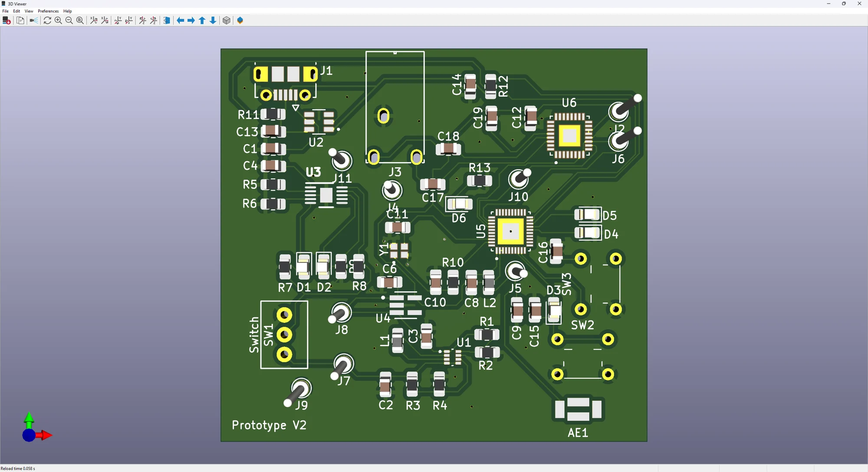The image size is (868, 472).
Task: Click the Reload board icon
Action: (7, 20)
